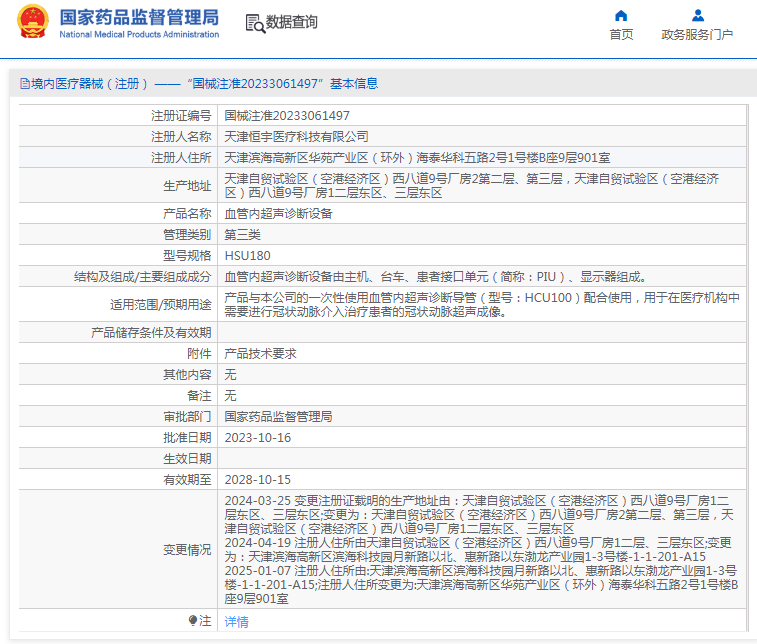Click the 有效期至 row label
Screen dimensions: 757x644
[x=187, y=480]
